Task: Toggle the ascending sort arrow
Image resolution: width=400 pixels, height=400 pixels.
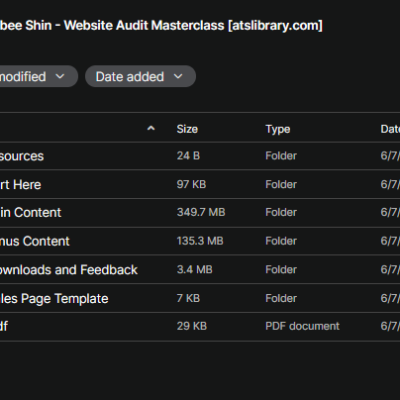Action: [151, 128]
